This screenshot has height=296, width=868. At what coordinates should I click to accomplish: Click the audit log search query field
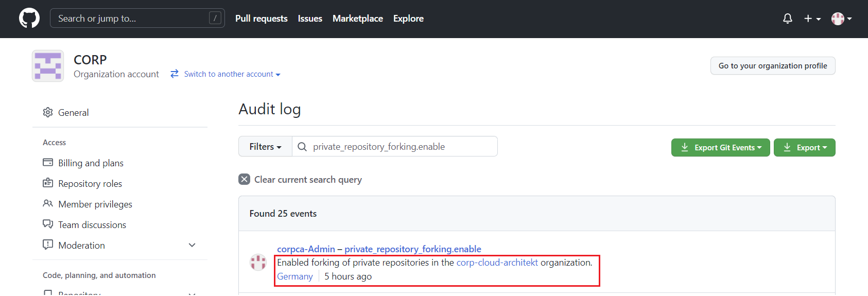[395, 147]
